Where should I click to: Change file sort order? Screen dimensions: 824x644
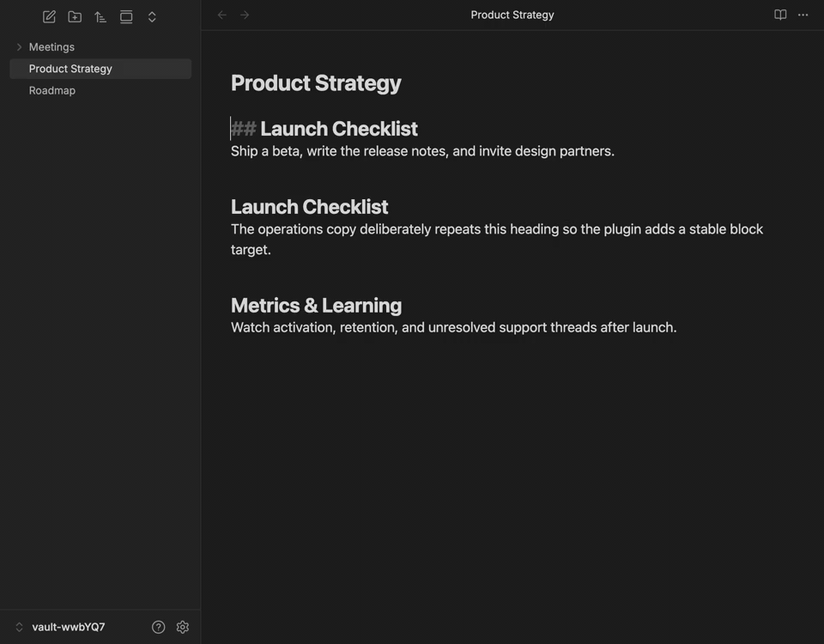(100, 17)
